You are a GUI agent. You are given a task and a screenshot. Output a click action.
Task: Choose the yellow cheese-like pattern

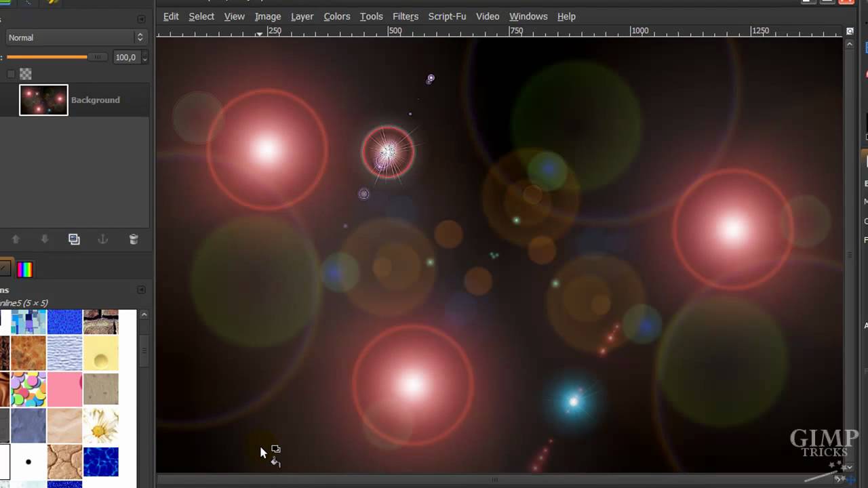[101, 353]
